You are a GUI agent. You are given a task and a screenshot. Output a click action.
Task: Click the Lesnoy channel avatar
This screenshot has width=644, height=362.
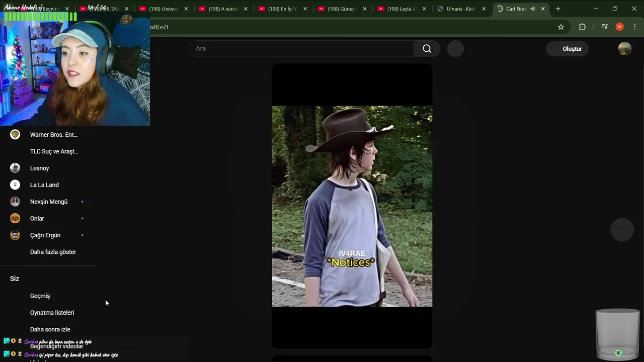[15, 168]
